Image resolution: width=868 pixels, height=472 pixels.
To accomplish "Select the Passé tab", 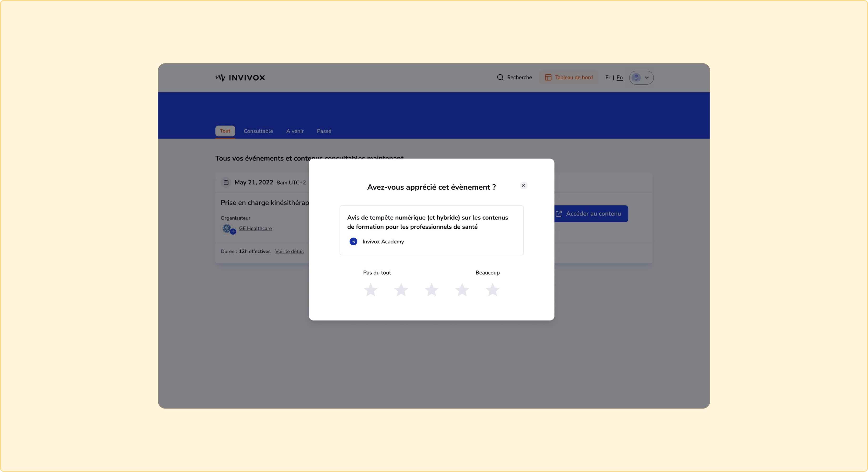I will [x=324, y=131].
